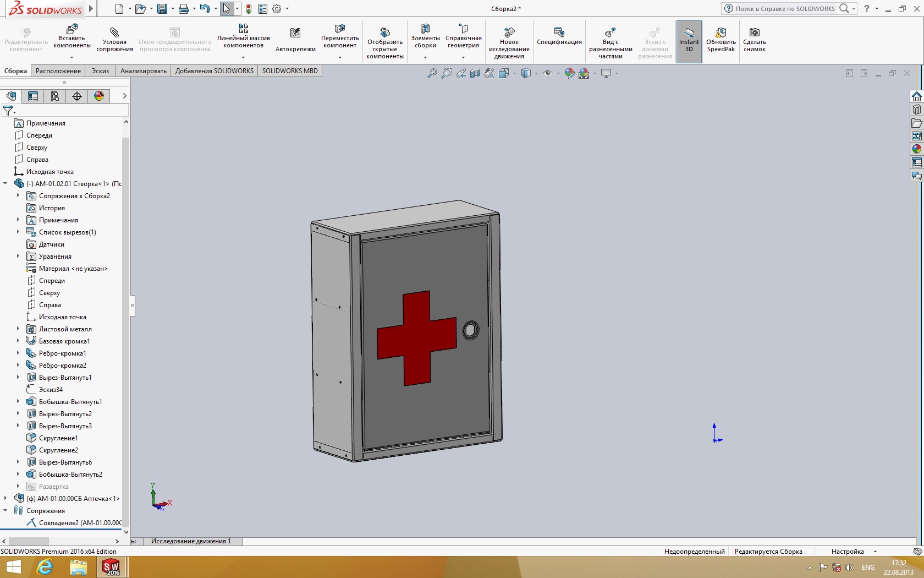Collapse the АМ-01.02.01 Створка component

5,184
